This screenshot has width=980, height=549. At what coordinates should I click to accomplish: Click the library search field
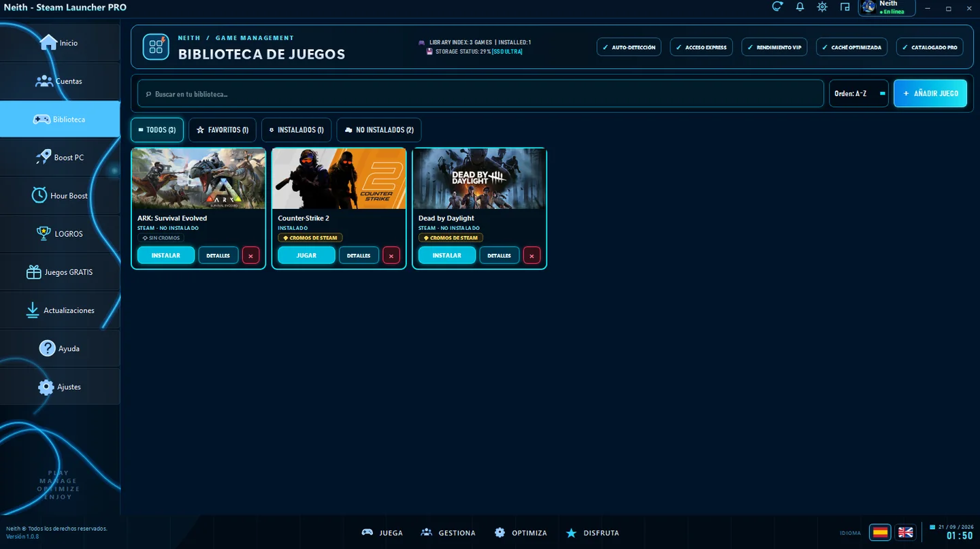point(480,94)
